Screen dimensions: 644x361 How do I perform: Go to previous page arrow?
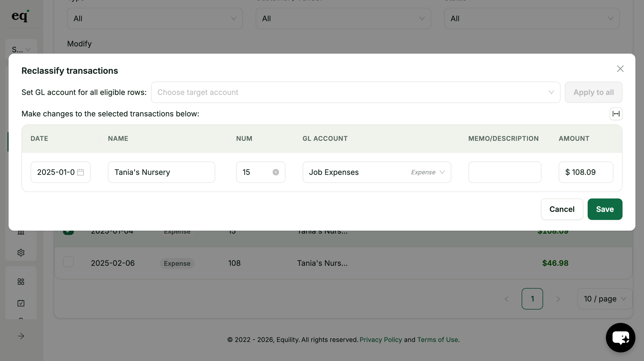tap(507, 299)
